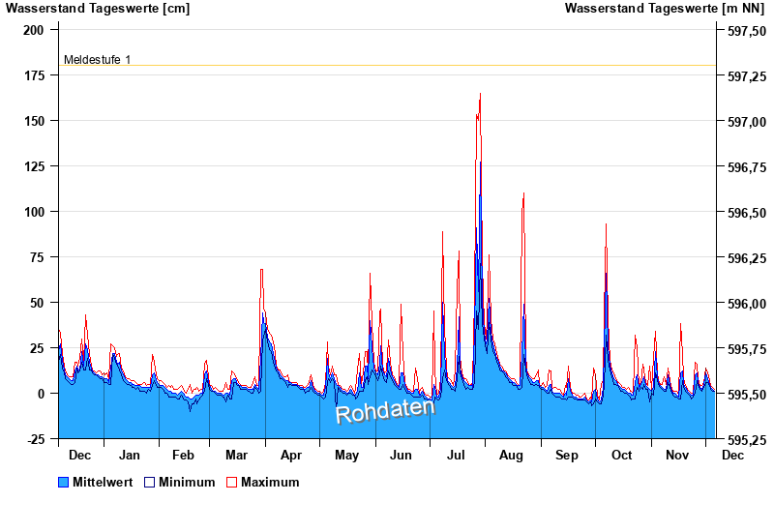
Task: Click the highest red peak in late July
Action: [480, 95]
